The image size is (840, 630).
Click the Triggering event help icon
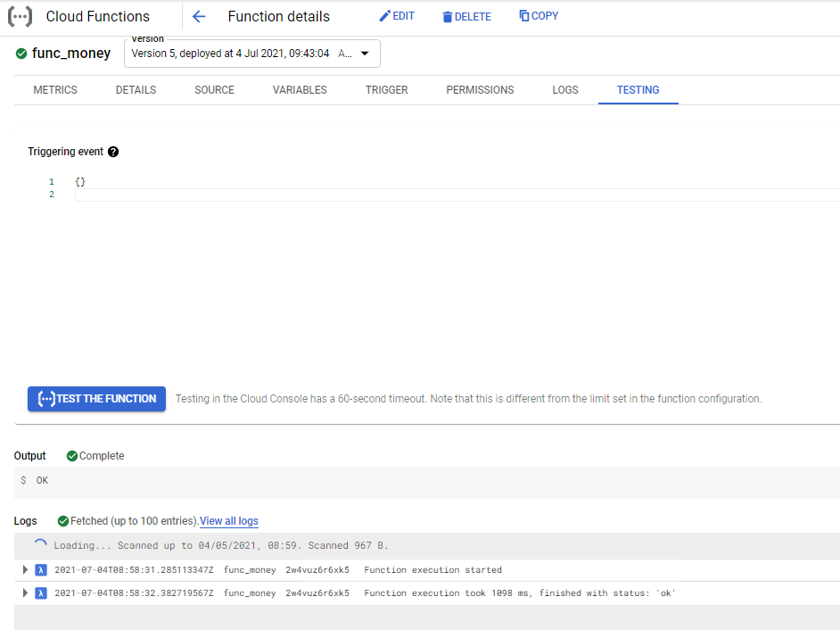click(113, 152)
